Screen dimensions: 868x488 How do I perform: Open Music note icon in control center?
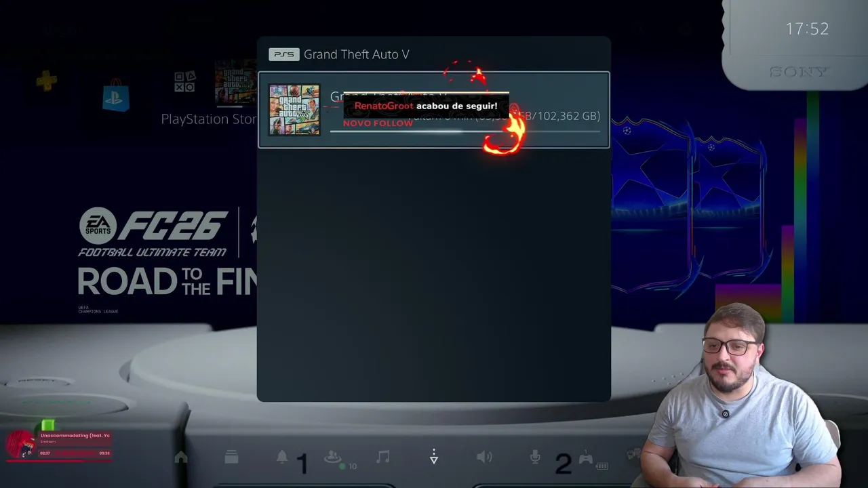pyautogui.click(x=383, y=457)
